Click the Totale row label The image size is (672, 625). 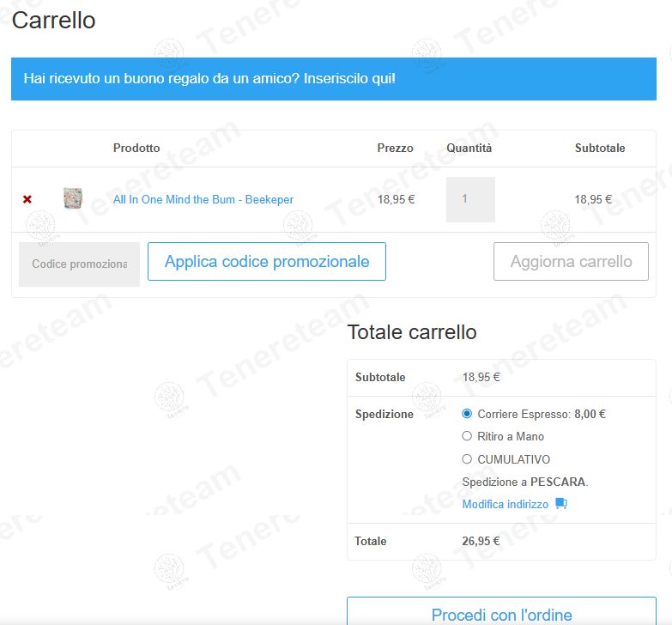(x=371, y=541)
